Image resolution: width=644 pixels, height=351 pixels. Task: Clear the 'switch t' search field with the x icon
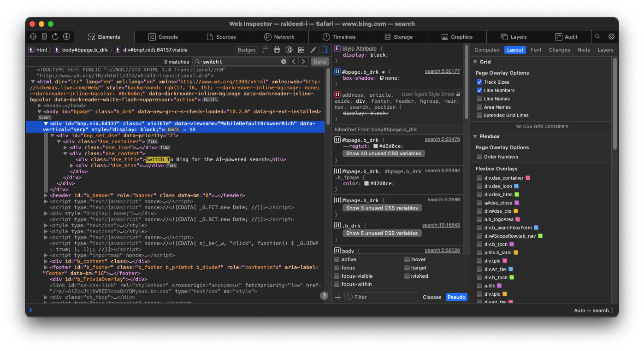coord(284,61)
